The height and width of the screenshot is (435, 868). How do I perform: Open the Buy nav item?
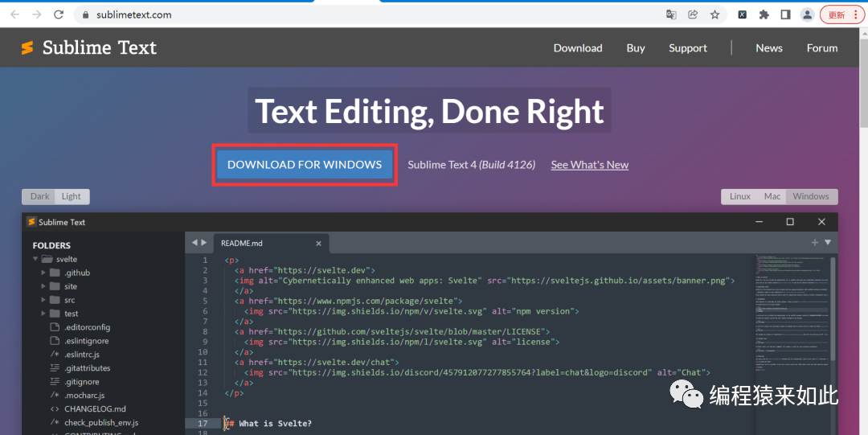point(636,48)
